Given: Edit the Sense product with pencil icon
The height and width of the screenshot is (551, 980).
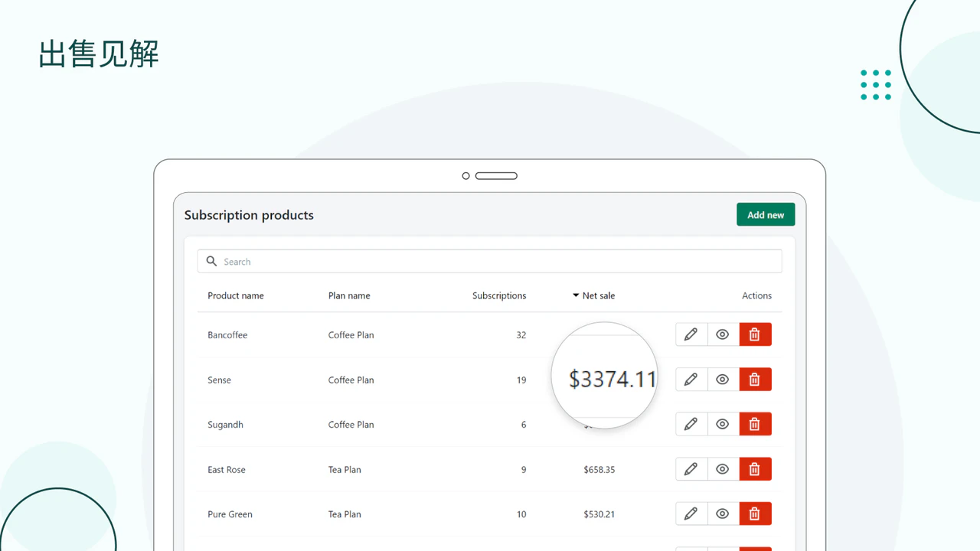Looking at the screenshot, I should 691,380.
